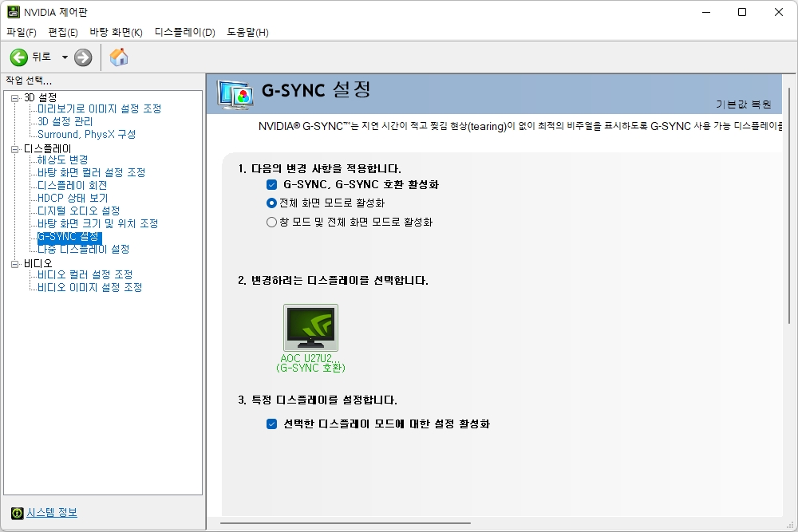This screenshot has width=798, height=532.
Task: Open the 도움말(H) menu
Action: point(247,32)
